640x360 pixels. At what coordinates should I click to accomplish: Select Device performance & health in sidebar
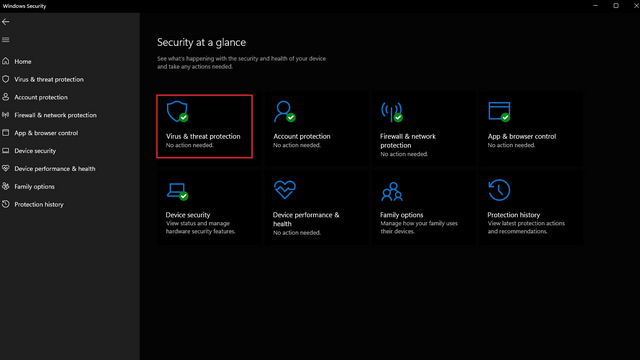55,169
